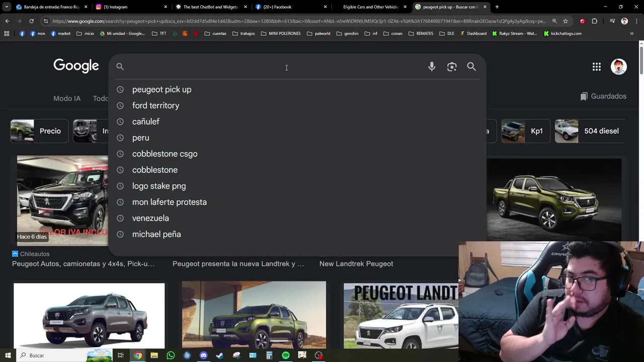Open the Calculator taskbar icon
Screen dimensions: 644x362
[x=269, y=355]
